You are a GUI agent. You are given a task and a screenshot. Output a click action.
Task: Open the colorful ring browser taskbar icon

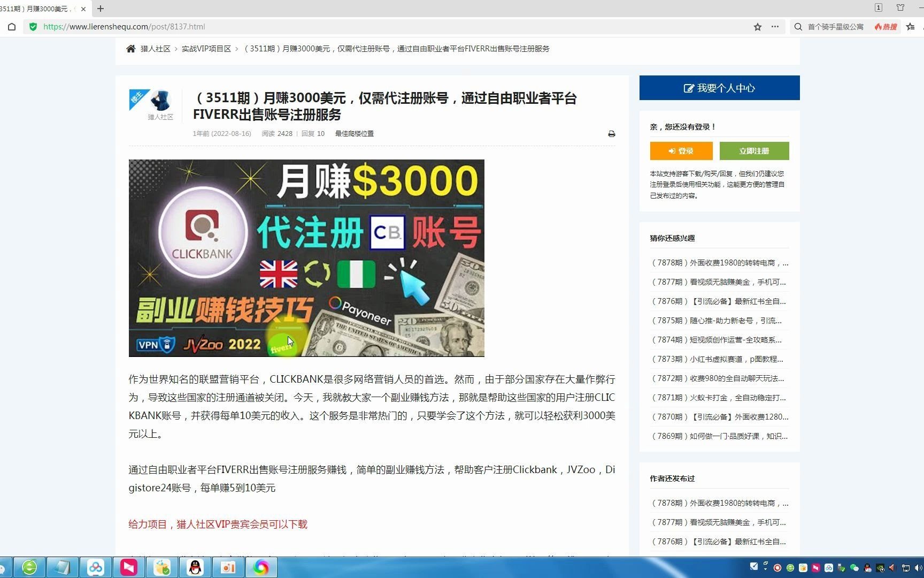click(x=261, y=567)
